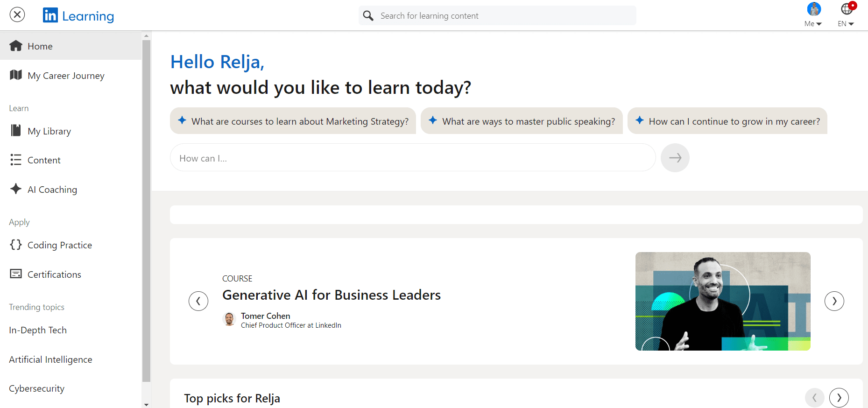Image resolution: width=868 pixels, height=408 pixels.
Task: Select the master public speaking suggestion
Action: point(522,121)
